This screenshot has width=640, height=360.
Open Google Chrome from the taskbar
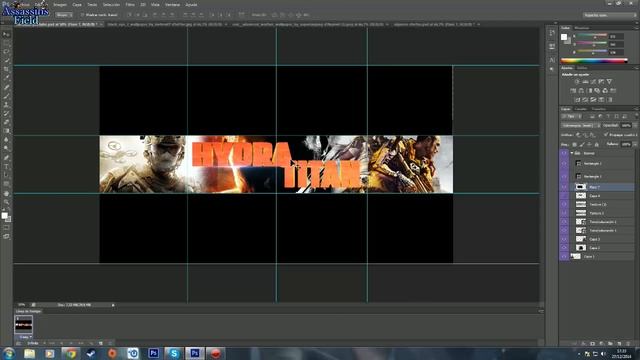71,353
